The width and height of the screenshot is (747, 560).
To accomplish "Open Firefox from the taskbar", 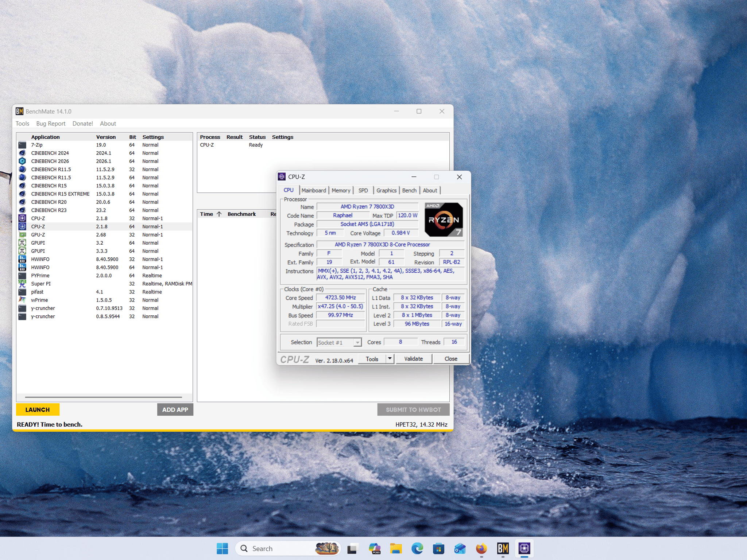I will click(x=481, y=548).
